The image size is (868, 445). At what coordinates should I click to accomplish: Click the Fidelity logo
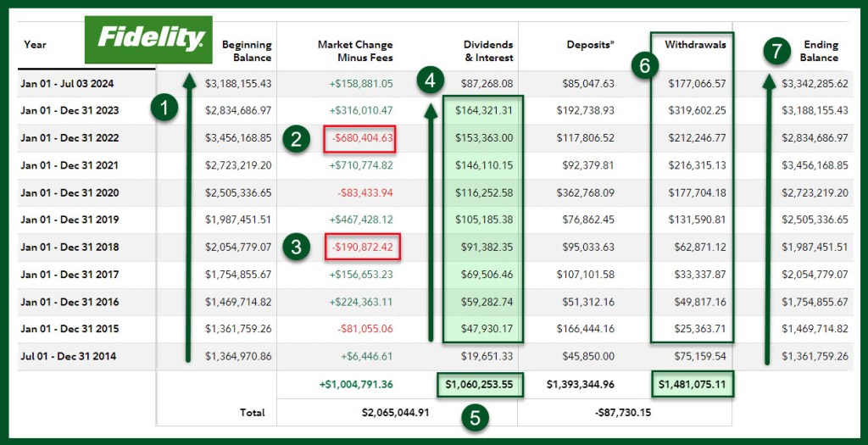point(148,39)
